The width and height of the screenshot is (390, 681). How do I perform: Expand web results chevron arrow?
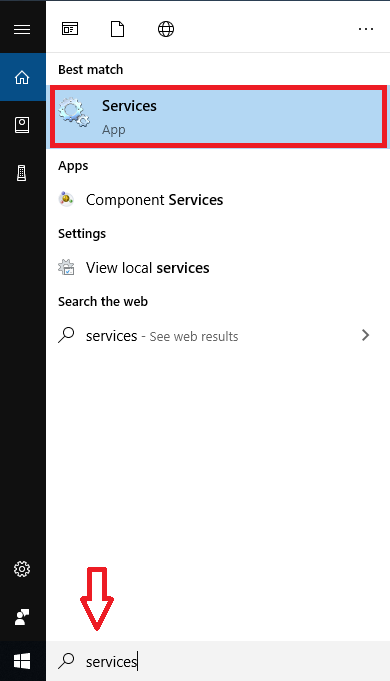(366, 335)
